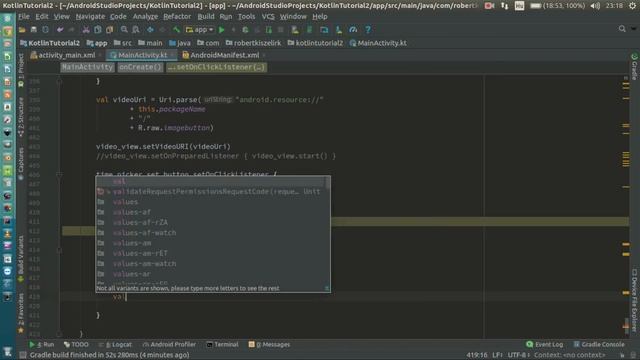Click the Search Everywhere magnifier icon
Viewport: 640px width, 360px height.
coord(622,29)
